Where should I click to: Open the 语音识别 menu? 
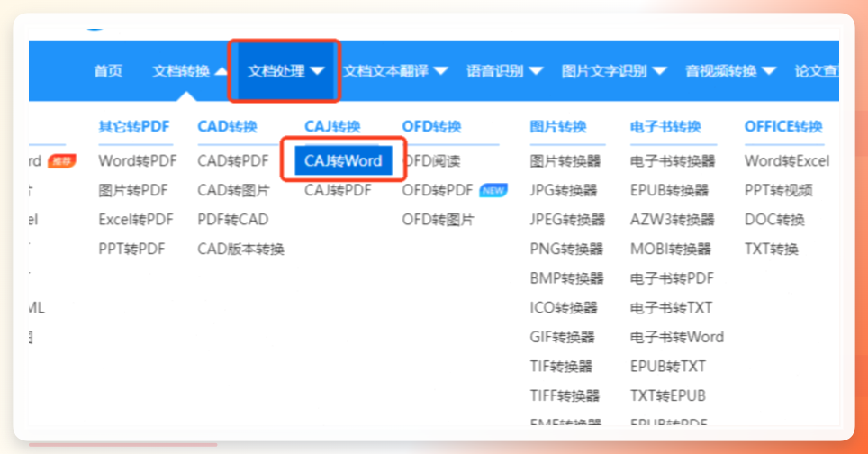tap(495, 71)
